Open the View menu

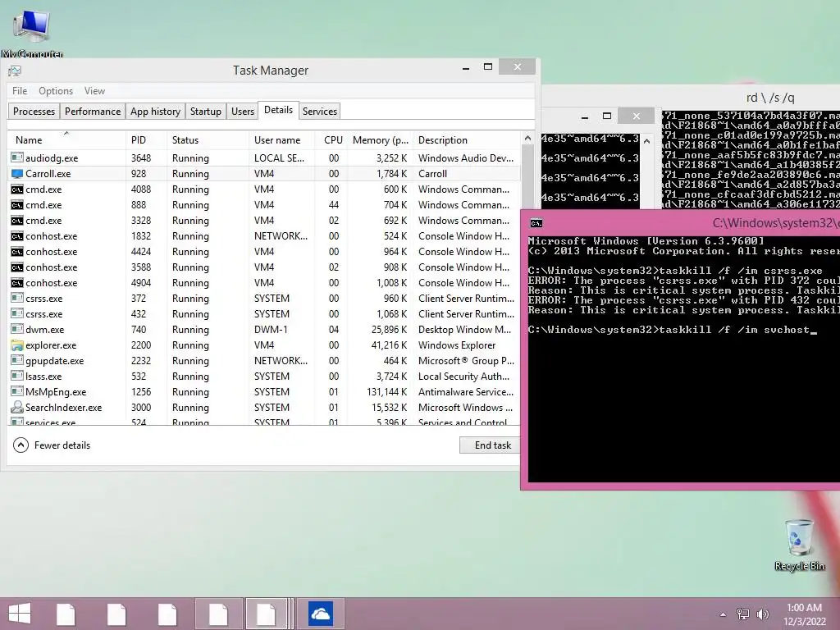pos(94,90)
